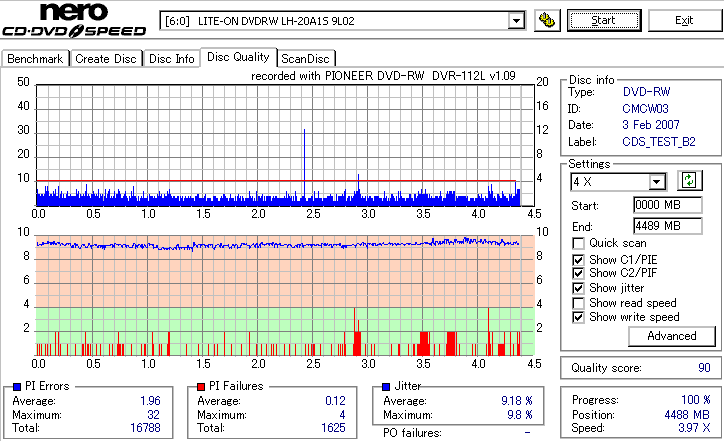Switch to the Create Disc tab
The width and height of the screenshot is (724, 441).
point(106,59)
